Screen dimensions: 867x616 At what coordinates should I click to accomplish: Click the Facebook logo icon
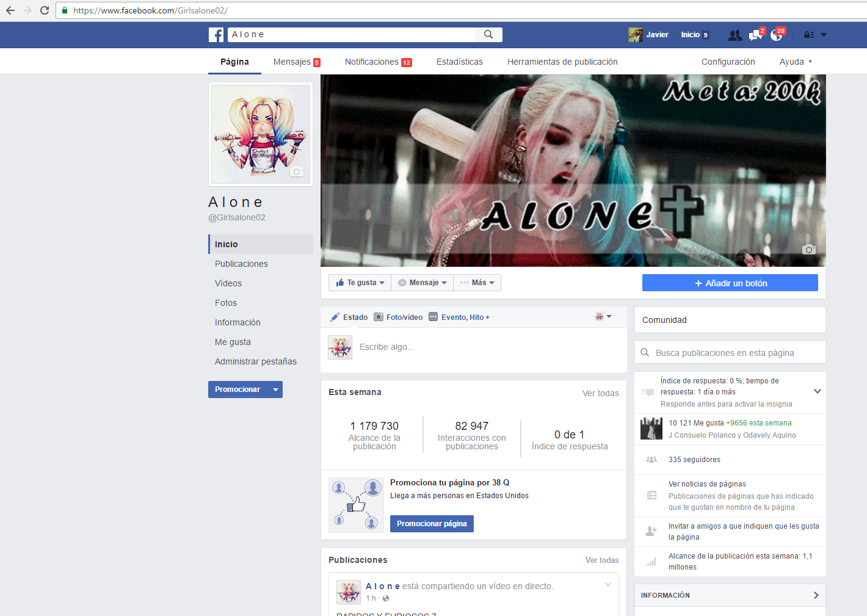(x=216, y=35)
